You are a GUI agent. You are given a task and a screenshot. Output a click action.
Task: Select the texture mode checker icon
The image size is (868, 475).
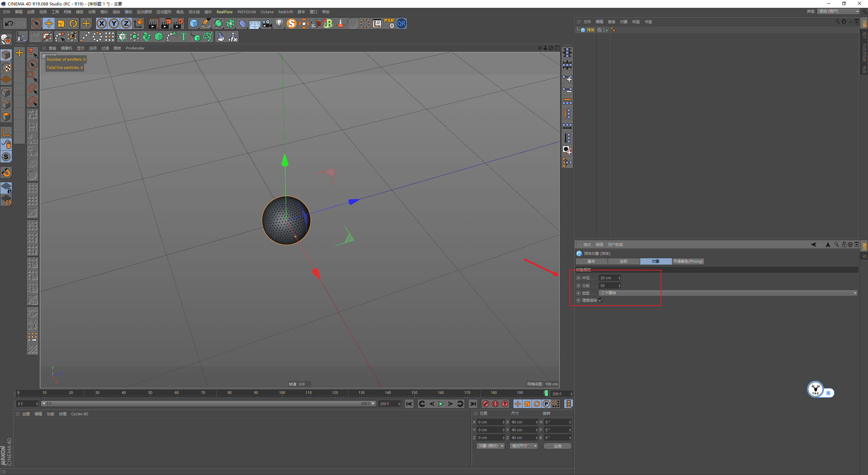(6, 67)
